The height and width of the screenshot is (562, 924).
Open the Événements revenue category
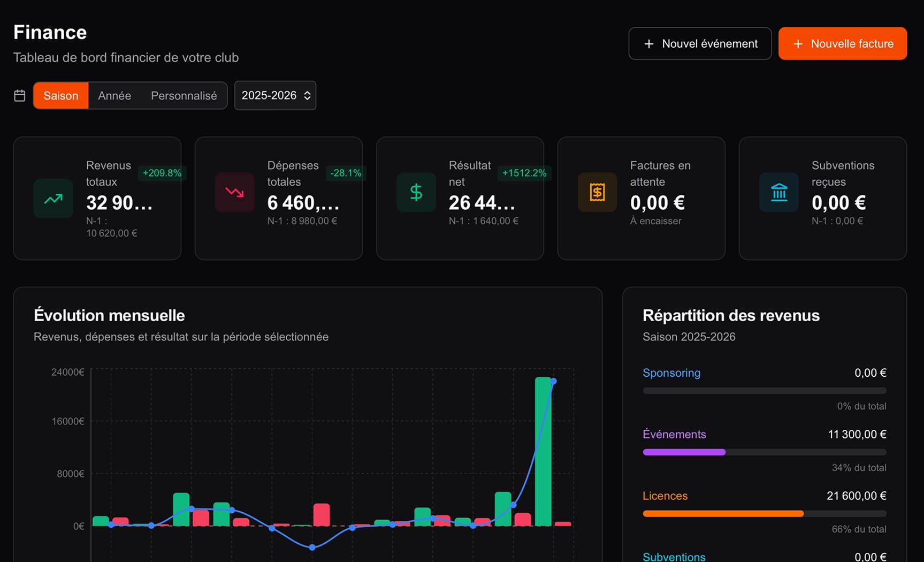click(674, 434)
